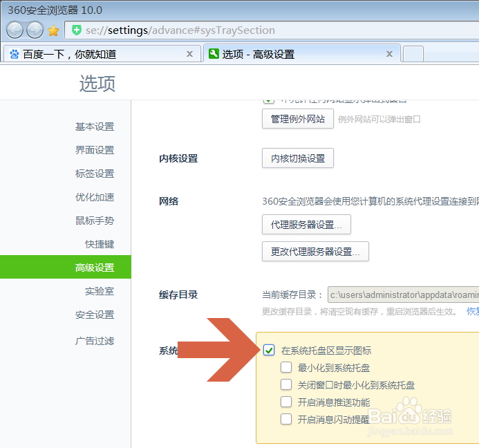Open 广告过滤 in the sidebar
Screen dimensions: 479x448
pyautogui.click(x=95, y=341)
